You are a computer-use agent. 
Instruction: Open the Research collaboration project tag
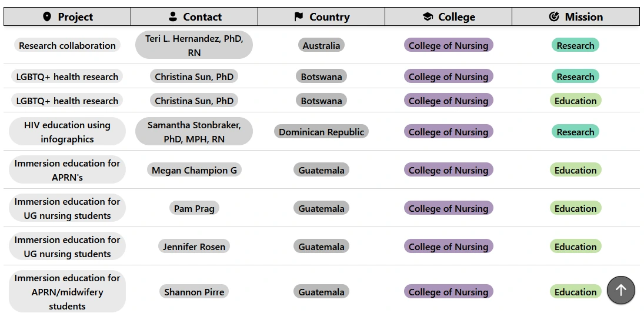[67, 45]
